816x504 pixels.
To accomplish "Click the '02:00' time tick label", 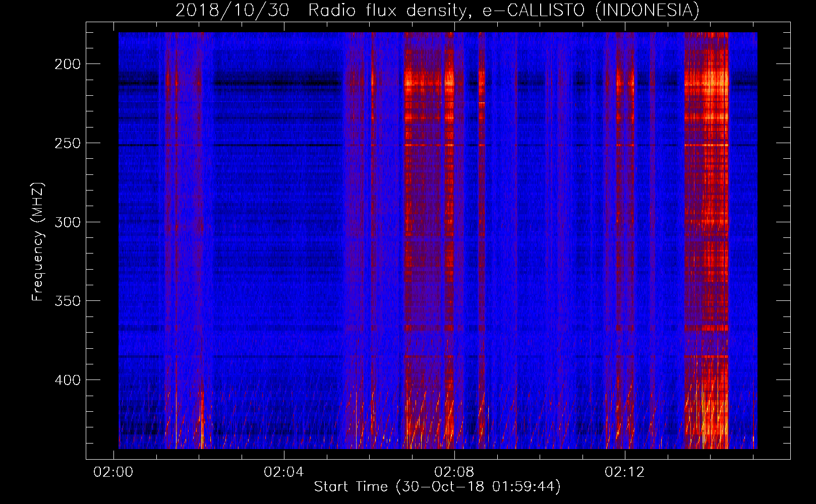I will point(113,472).
